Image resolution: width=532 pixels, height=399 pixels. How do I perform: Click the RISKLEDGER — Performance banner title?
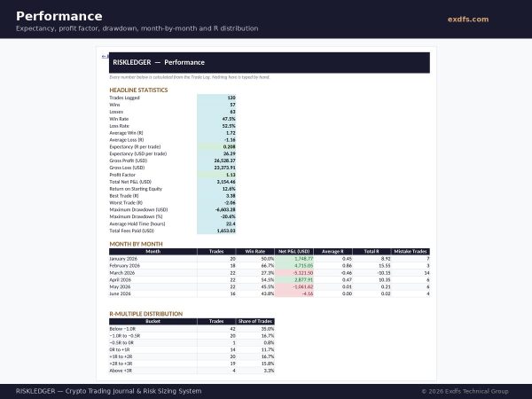point(159,62)
